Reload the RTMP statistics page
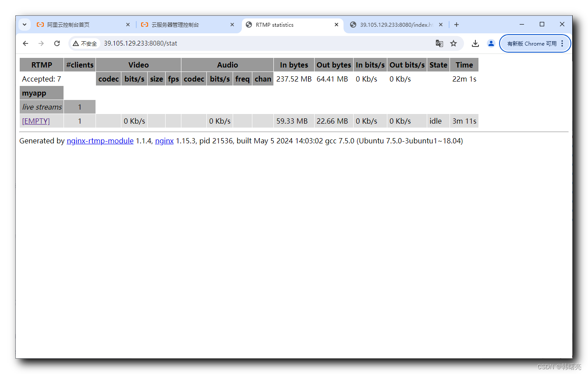This screenshot has width=588, height=374. click(x=57, y=43)
